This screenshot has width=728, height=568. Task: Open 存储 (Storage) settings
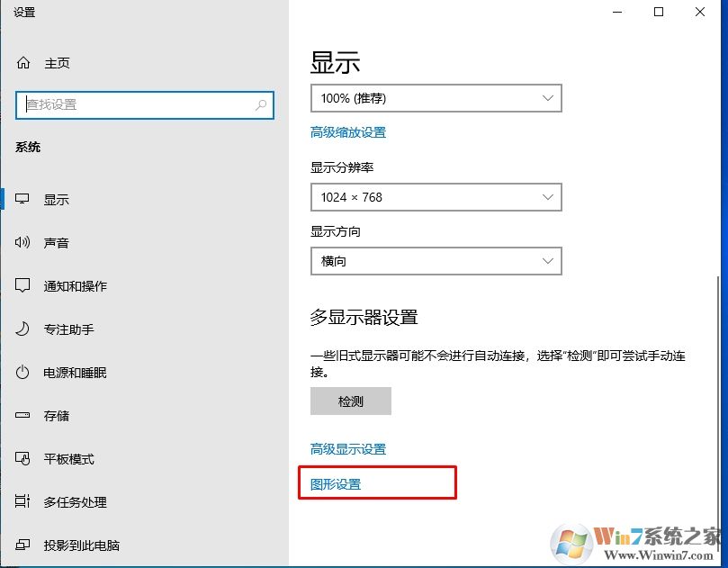point(22,415)
